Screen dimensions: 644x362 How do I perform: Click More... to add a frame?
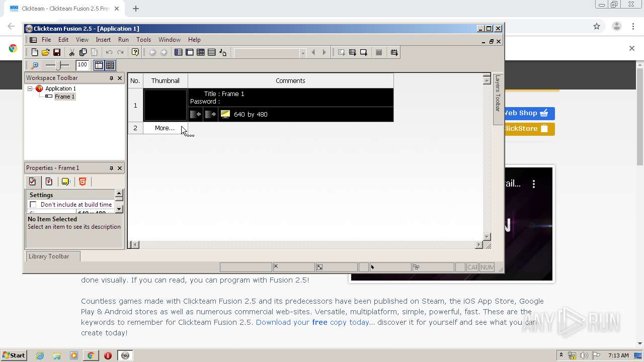(165, 128)
